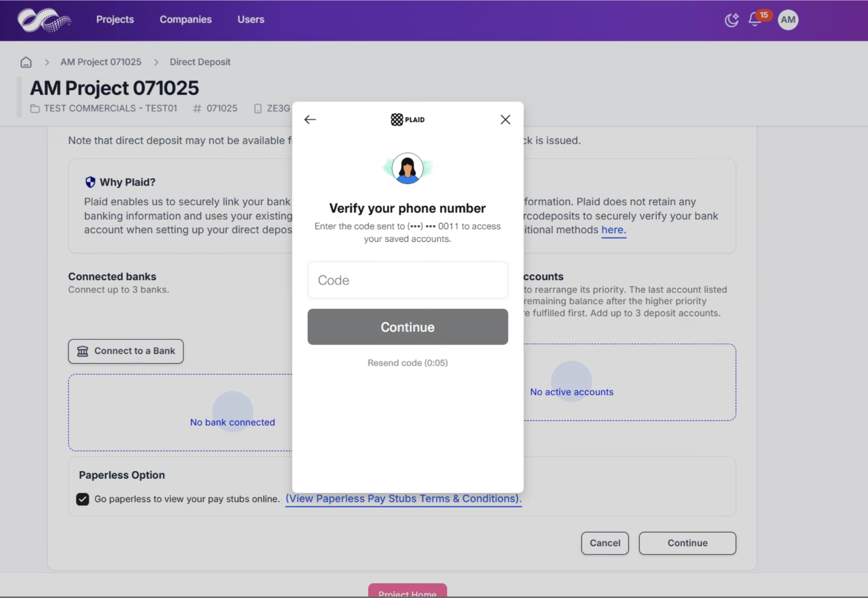The height and width of the screenshot is (598, 868).
Task: Click 'Connected banks' heading
Action: 112,276
